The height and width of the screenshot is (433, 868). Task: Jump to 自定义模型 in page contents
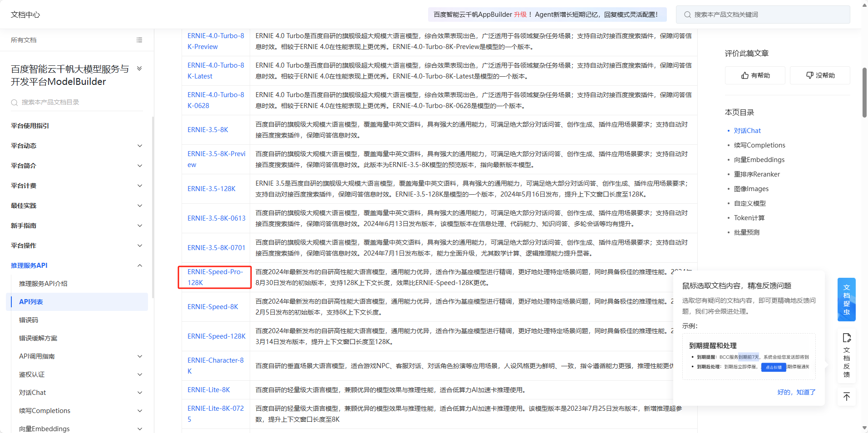click(750, 203)
